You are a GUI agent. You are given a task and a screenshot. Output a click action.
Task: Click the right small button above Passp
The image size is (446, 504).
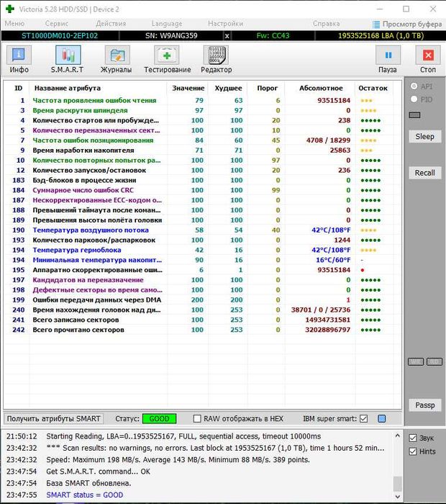434,362
